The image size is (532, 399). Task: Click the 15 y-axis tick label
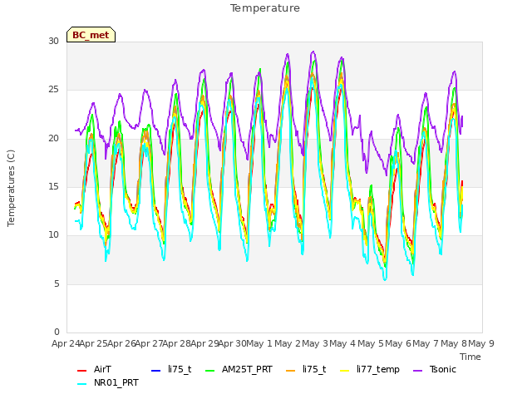pyautogui.click(x=53, y=186)
